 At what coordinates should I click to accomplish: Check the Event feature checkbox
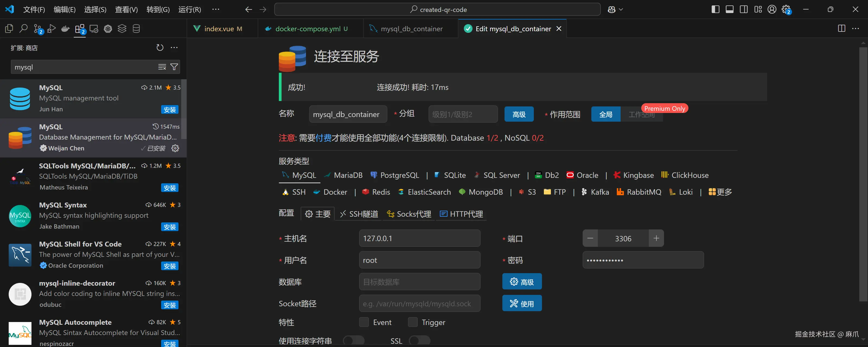(364, 322)
